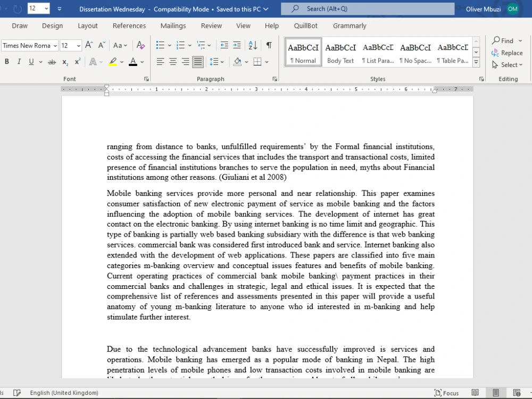Image resolution: width=532 pixels, height=399 pixels.
Task: Select Align Right icon
Action: tap(185, 62)
